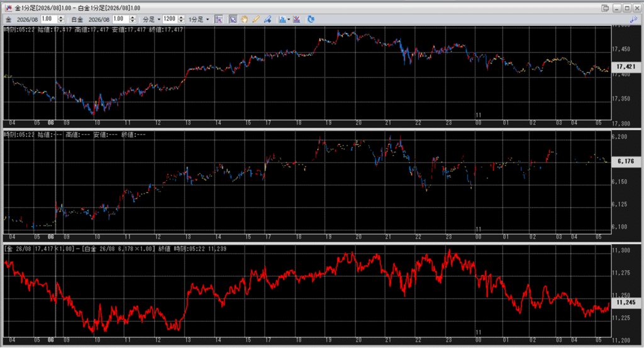Click the 6,176 platinum price label
The height and width of the screenshot is (348, 644).
pos(625,161)
